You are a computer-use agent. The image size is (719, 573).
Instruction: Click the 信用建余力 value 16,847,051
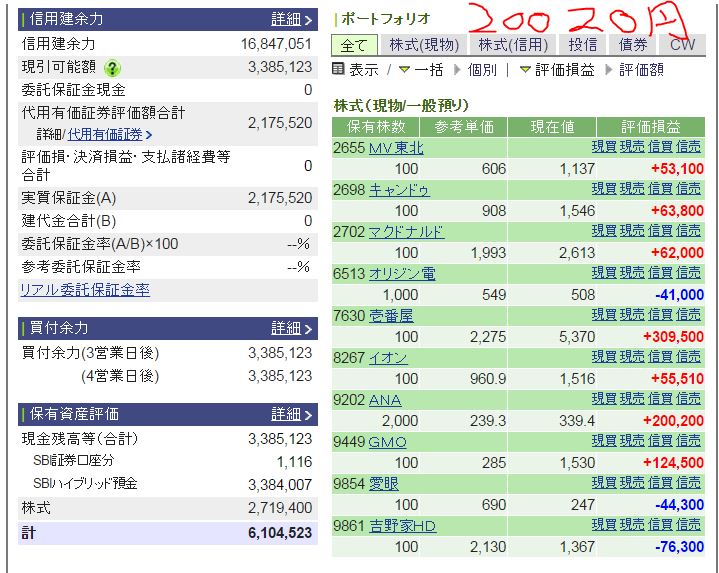277,44
